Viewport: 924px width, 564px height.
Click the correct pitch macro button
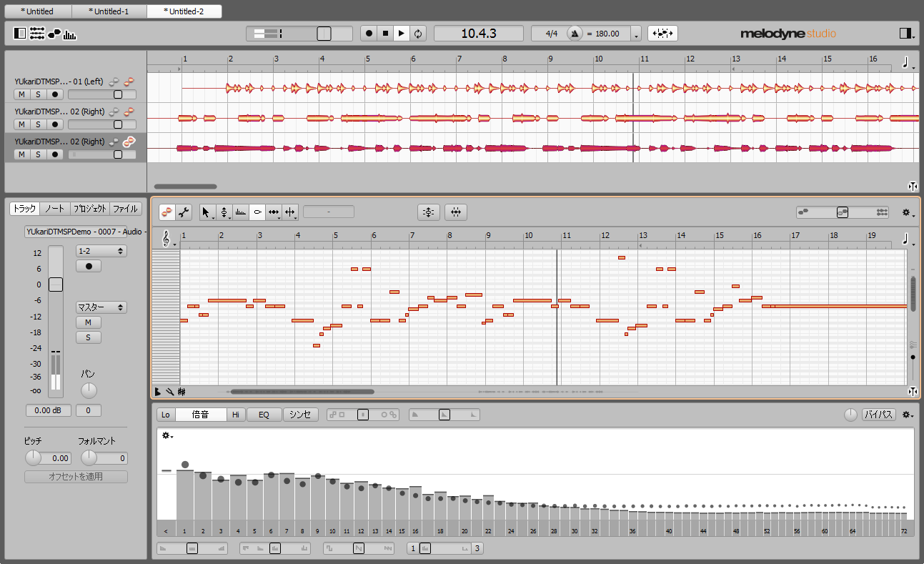429,212
